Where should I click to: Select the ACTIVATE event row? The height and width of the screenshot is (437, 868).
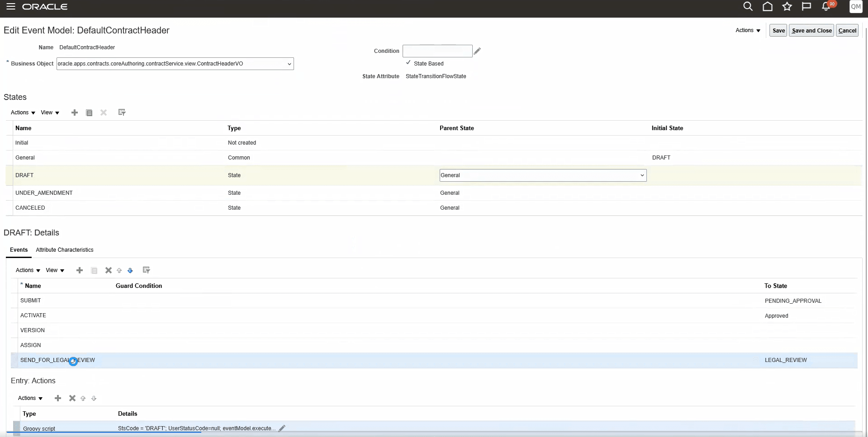[x=434, y=315]
